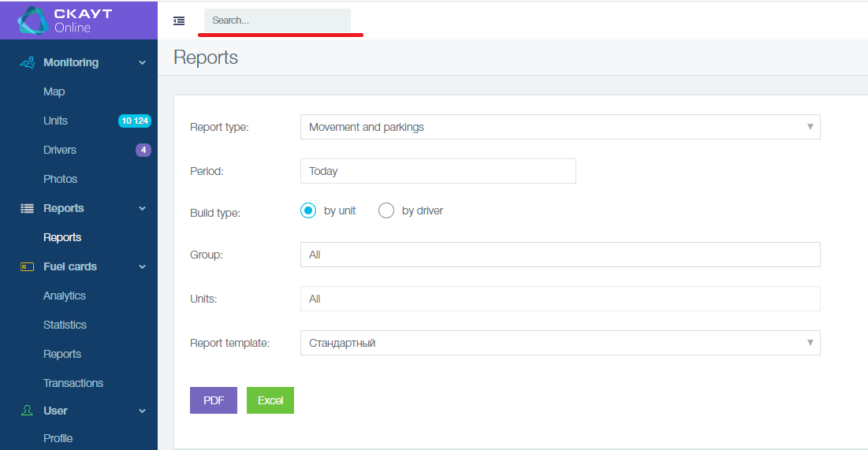Image resolution: width=868 pixels, height=450 pixels.
Task: Open Map in the sidebar
Action: tap(54, 91)
